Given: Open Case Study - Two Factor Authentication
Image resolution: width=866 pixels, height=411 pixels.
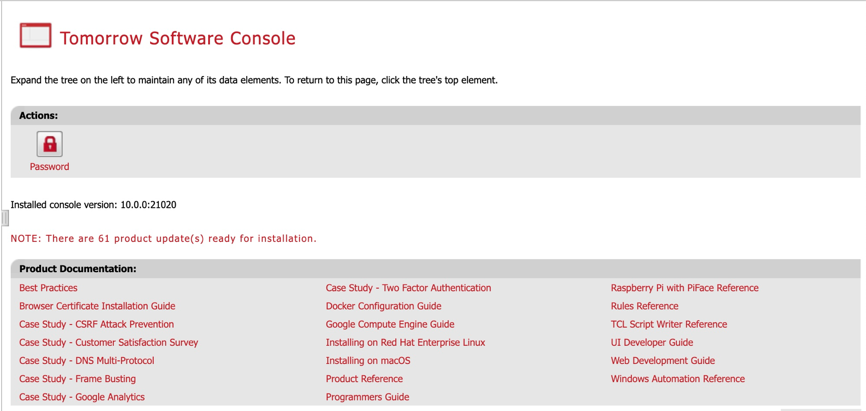Looking at the screenshot, I should pyautogui.click(x=408, y=288).
